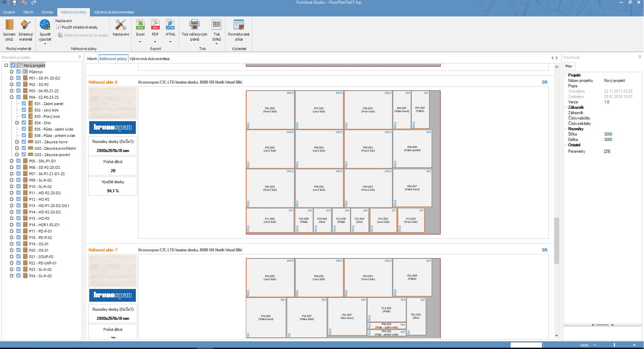Click the Nový projekt pencil icon
The width and height of the screenshot is (644, 349).
[x=20, y=65]
